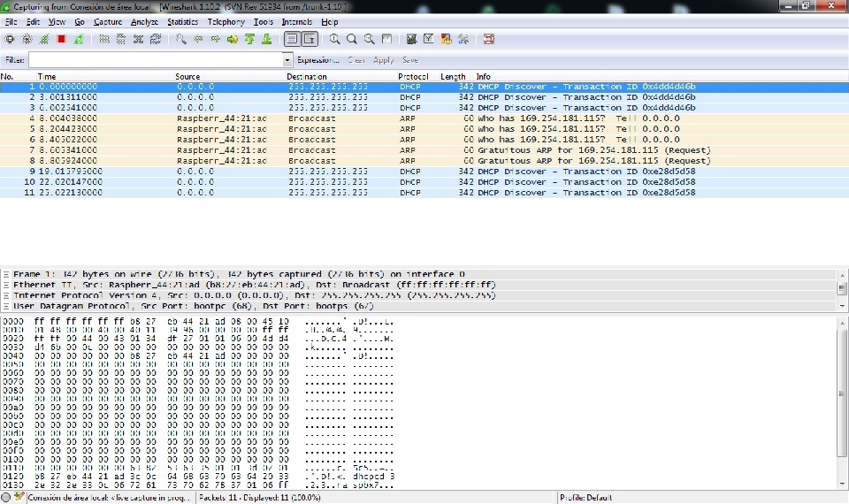Expand Internet Protocol Version 4 row
This screenshot has width=849, height=504.
click(6, 295)
